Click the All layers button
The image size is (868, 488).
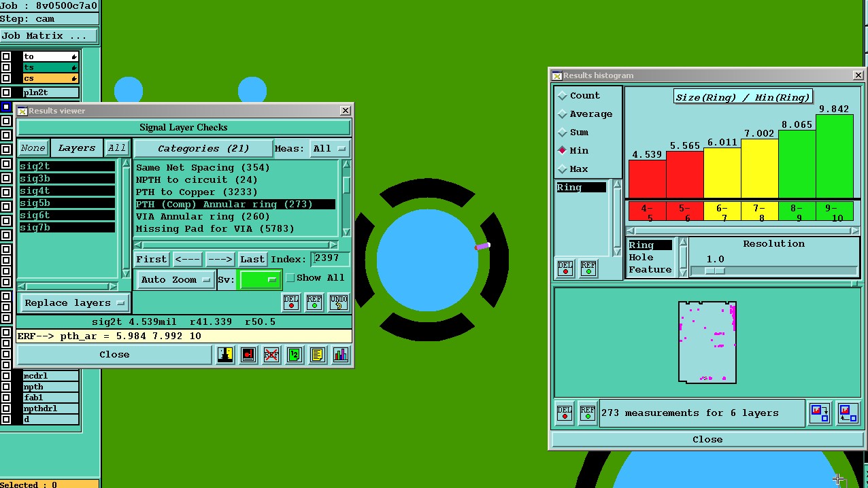click(117, 147)
